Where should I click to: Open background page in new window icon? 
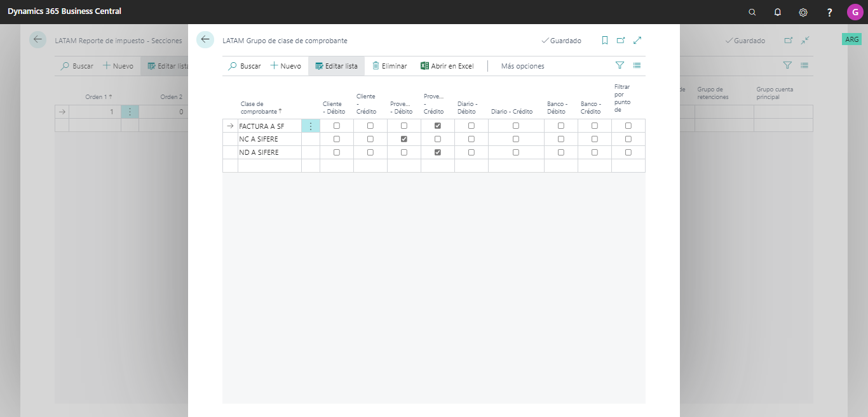coord(789,40)
